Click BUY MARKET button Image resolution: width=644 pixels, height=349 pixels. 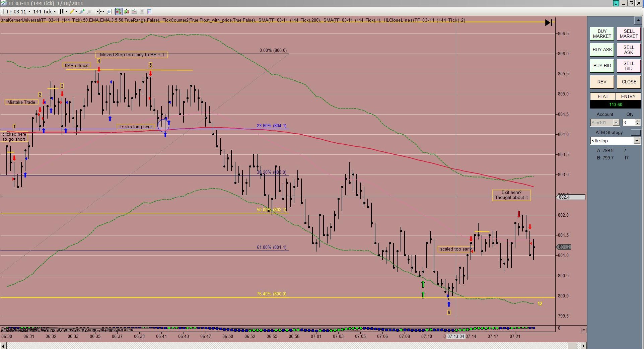[602, 33]
